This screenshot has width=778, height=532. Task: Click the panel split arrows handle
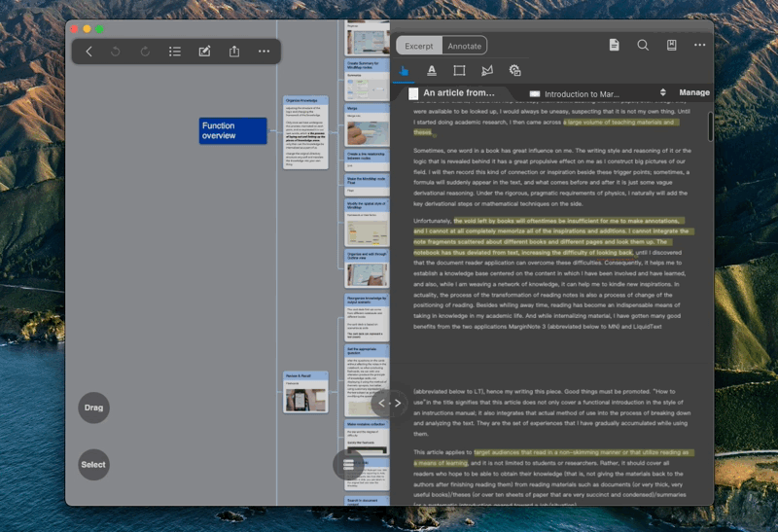390,403
